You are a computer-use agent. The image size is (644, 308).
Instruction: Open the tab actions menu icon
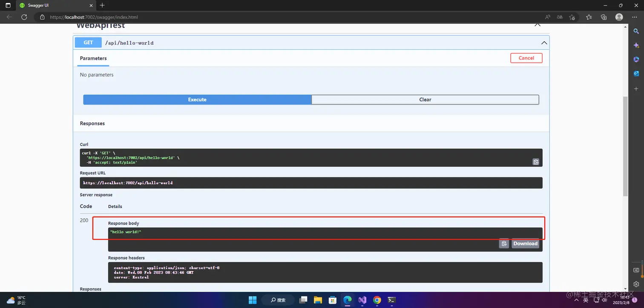(8, 6)
